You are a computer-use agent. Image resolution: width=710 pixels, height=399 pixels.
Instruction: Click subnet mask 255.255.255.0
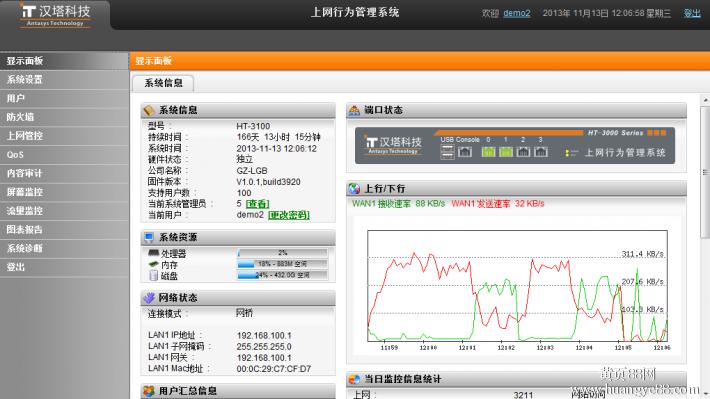[x=264, y=347]
